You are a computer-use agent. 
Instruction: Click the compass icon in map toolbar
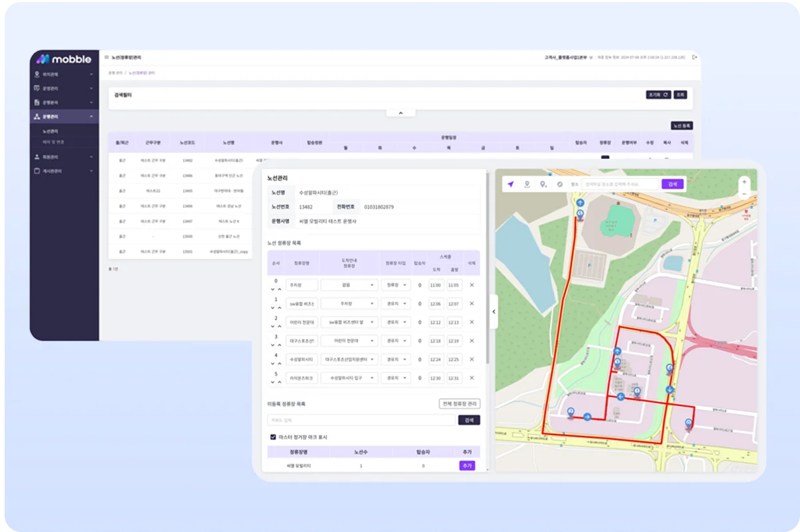tap(559, 184)
